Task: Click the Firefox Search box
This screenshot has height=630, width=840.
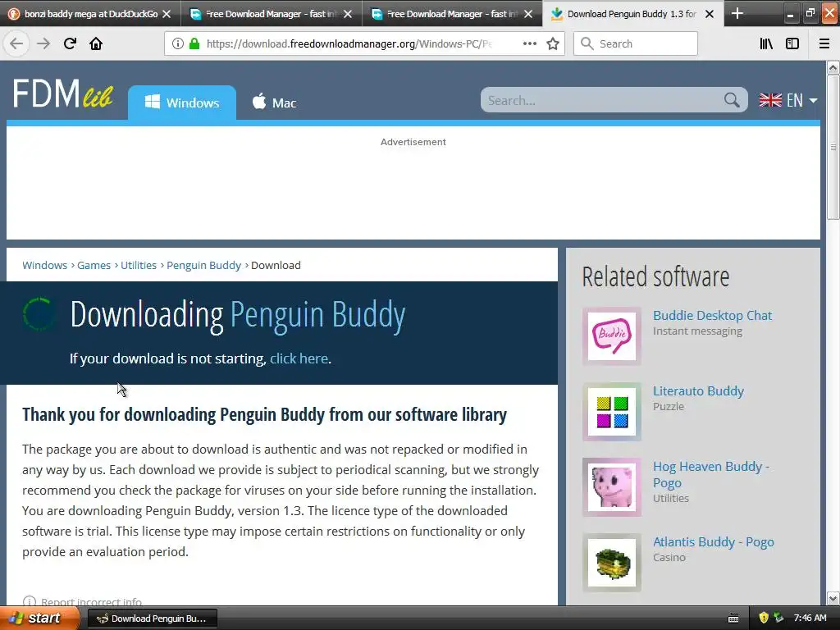Action: [636, 43]
